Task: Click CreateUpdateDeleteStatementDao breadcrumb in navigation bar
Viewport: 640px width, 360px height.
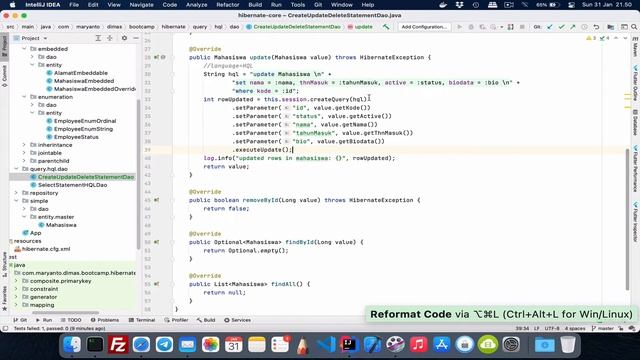Action: click(293, 27)
